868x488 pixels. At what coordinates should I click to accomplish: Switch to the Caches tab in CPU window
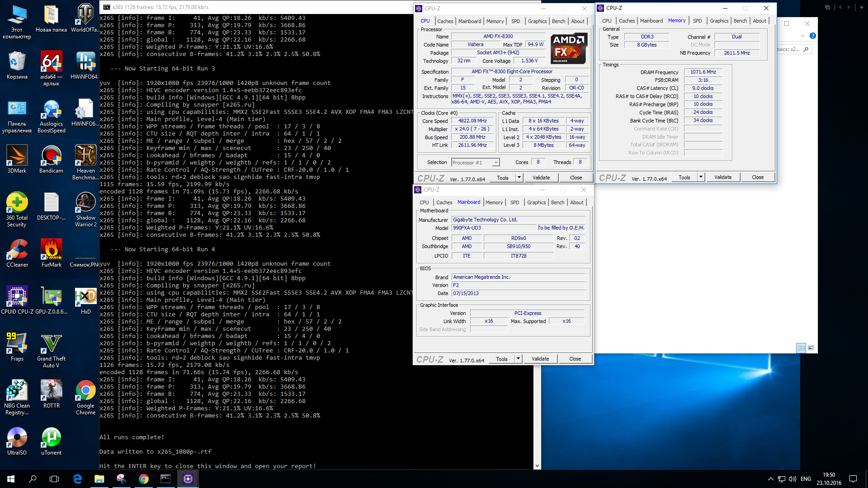(x=445, y=21)
